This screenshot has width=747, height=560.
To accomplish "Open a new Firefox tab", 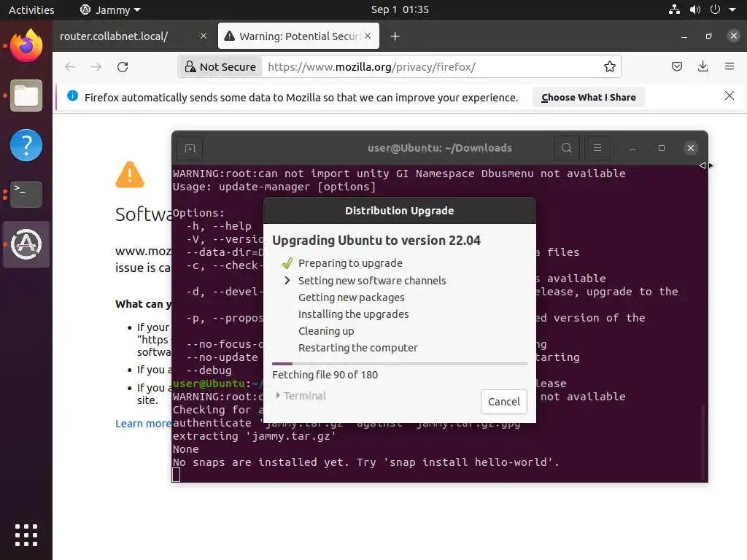I will (x=395, y=36).
